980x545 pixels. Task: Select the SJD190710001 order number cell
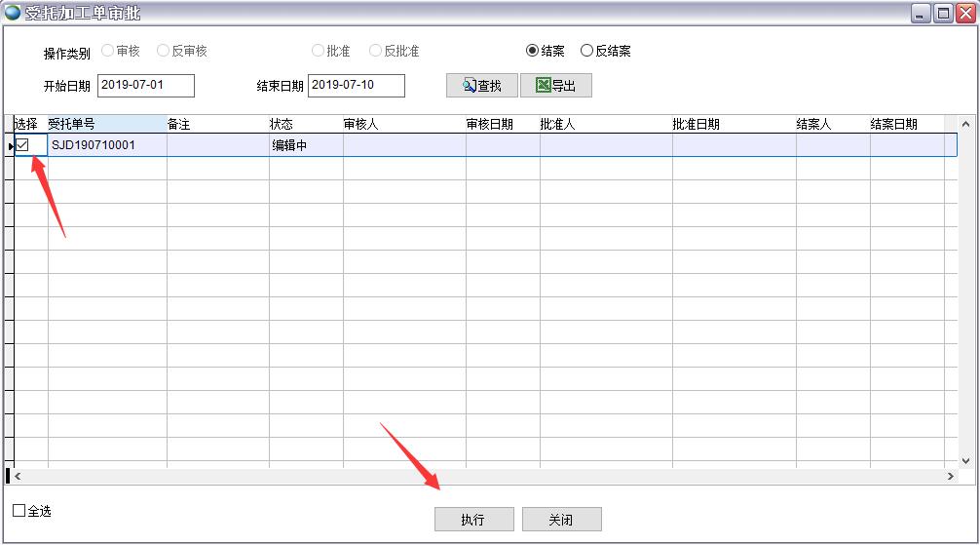(x=106, y=145)
